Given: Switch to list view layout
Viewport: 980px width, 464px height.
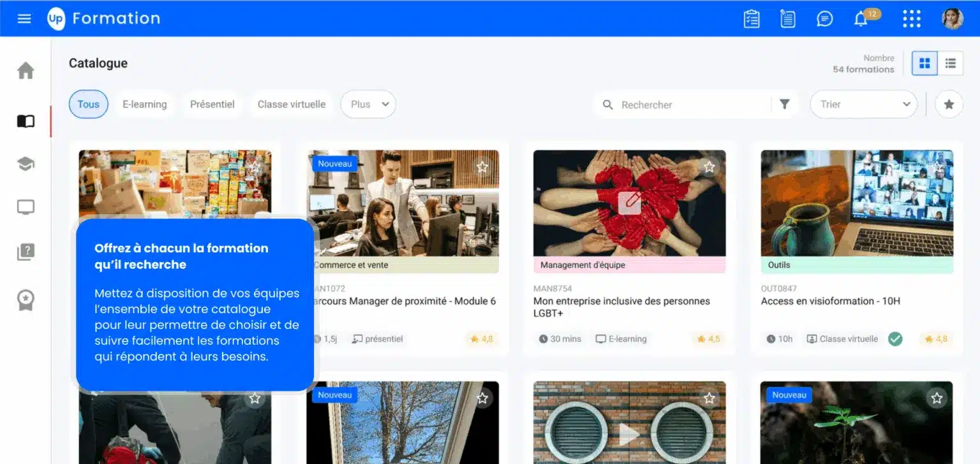Looking at the screenshot, I should (950, 63).
